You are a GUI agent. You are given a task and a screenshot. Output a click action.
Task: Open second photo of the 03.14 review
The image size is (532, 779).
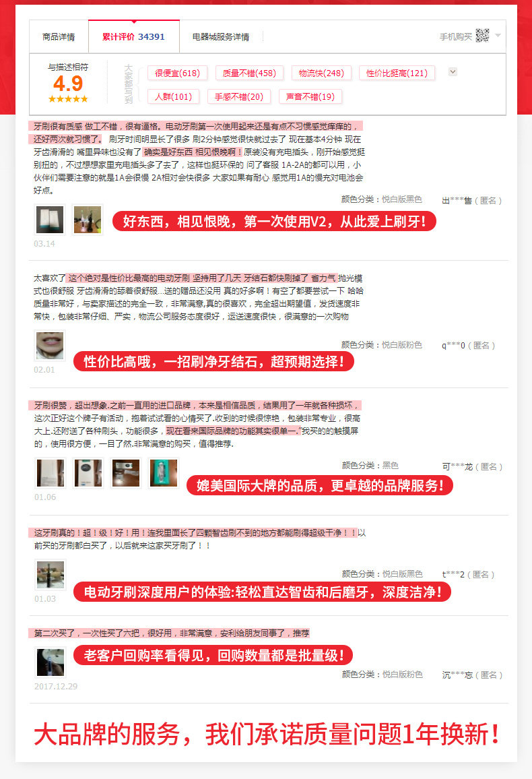coord(88,220)
